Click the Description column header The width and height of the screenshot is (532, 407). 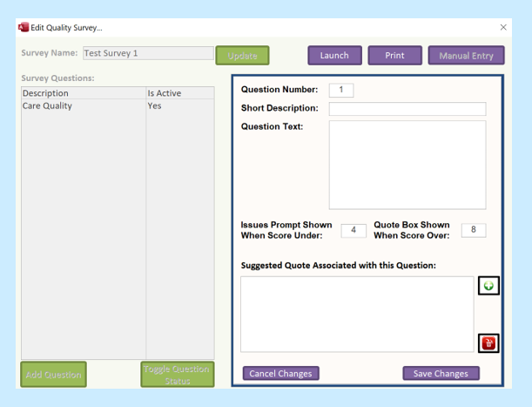pyautogui.click(x=84, y=93)
